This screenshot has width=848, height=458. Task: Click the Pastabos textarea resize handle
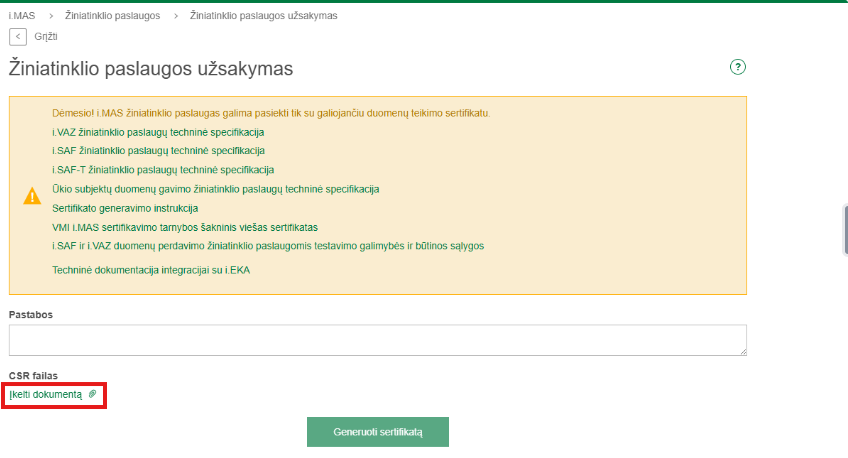click(x=742, y=351)
